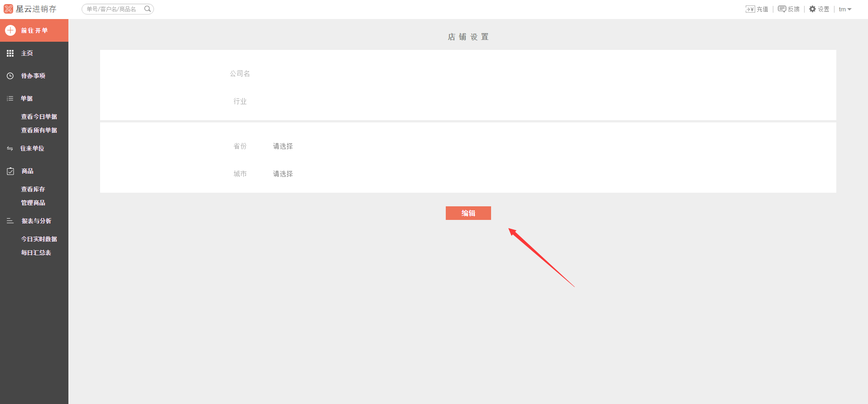Image resolution: width=868 pixels, height=404 pixels.
Task: Click the 星云进销存 logo icon
Action: pos(8,9)
